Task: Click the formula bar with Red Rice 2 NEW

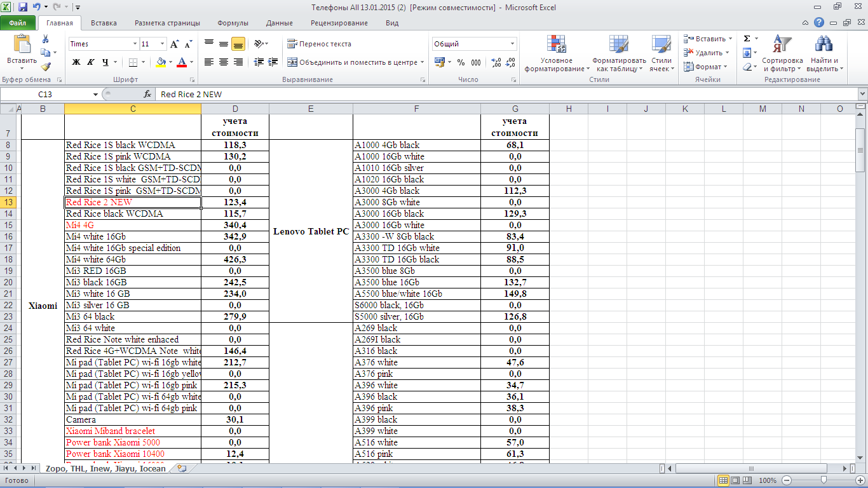Action: 505,94
